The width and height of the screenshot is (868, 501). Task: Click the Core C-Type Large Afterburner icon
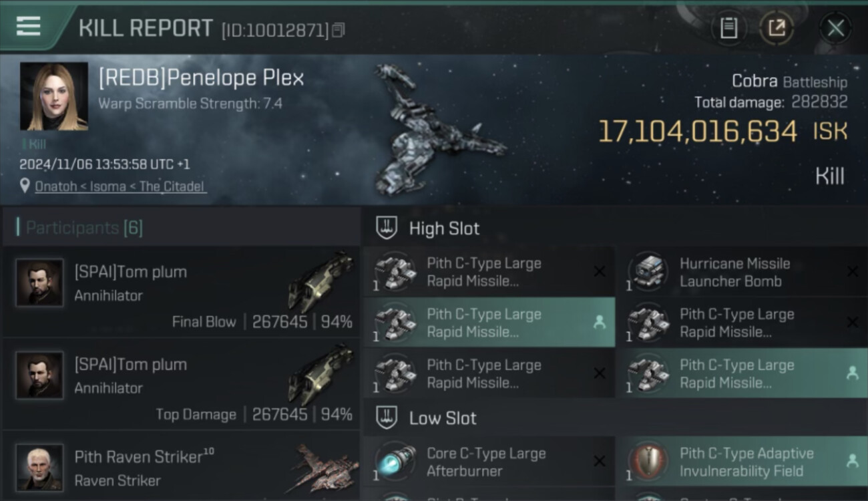click(x=395, y=462)
